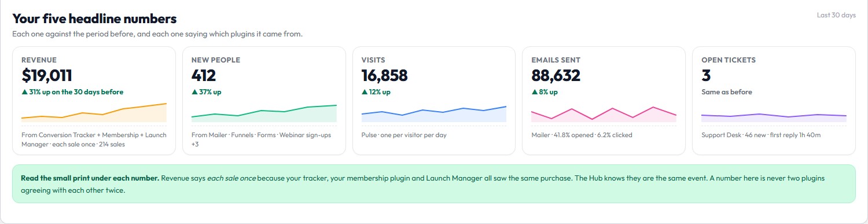Click the "12% up" change indicator
868x224 pixels.
point(376,92)
